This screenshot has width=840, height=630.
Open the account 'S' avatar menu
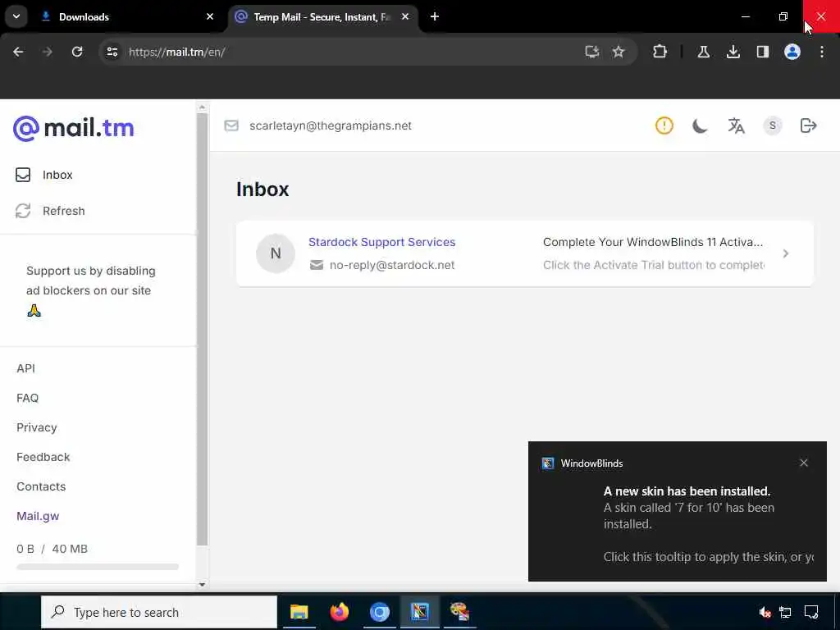coord(773,126)
